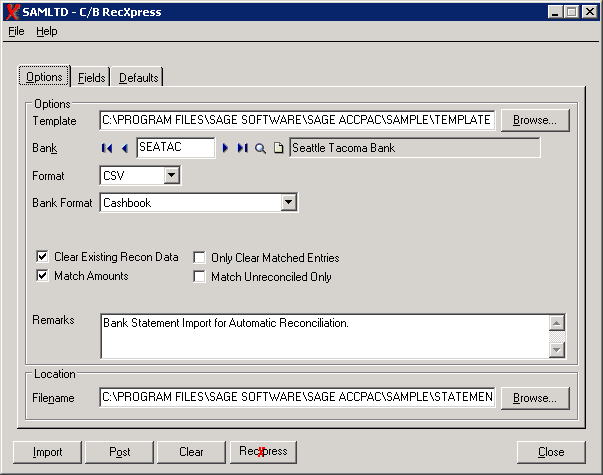The image size is (603, 475).
Task: Expand the Format CSV dropdown
Action: [x=171, y=176]
